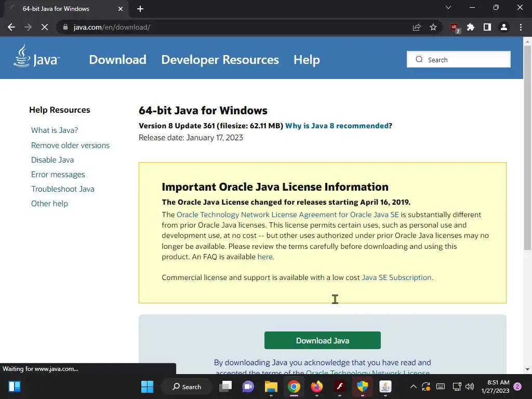Click the '64-bit Java for Windows' heading
Screen dimensions: 532x399
[203, 111]
